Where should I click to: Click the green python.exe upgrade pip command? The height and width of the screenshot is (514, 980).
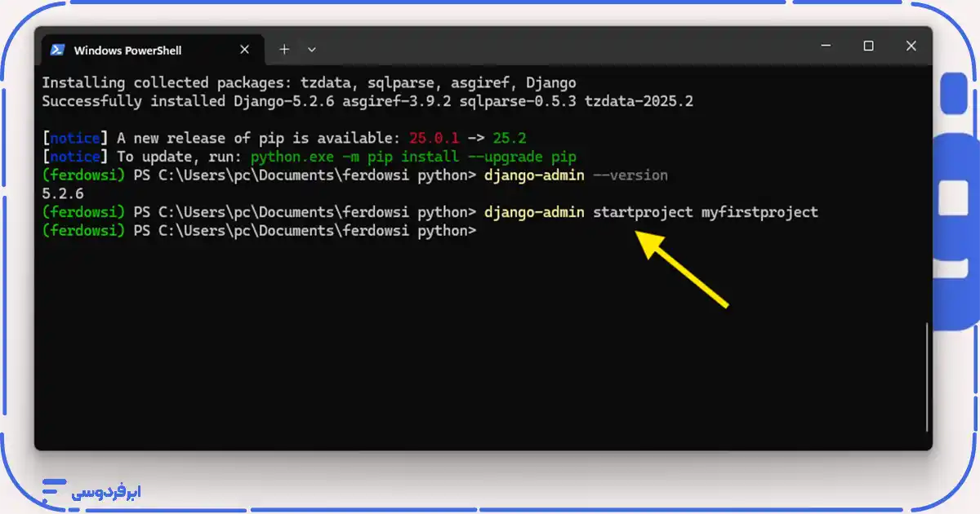pyautogui.click(x=413, y=157)
